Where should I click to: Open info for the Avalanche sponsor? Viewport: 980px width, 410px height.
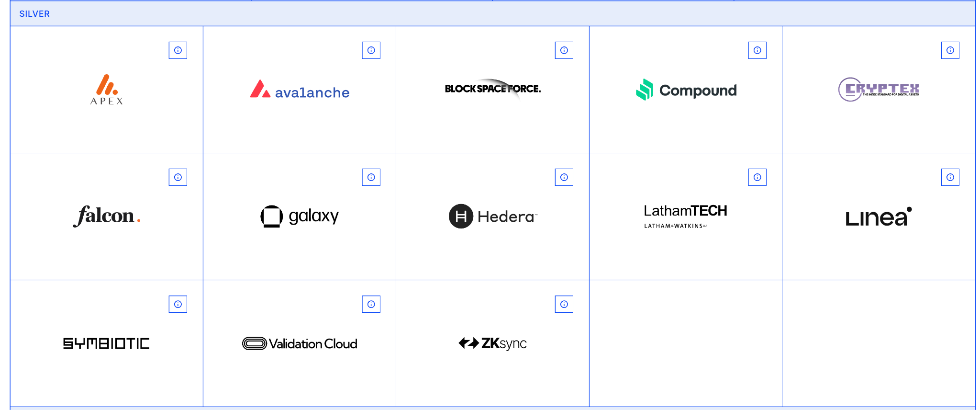[x=371, y=50]
